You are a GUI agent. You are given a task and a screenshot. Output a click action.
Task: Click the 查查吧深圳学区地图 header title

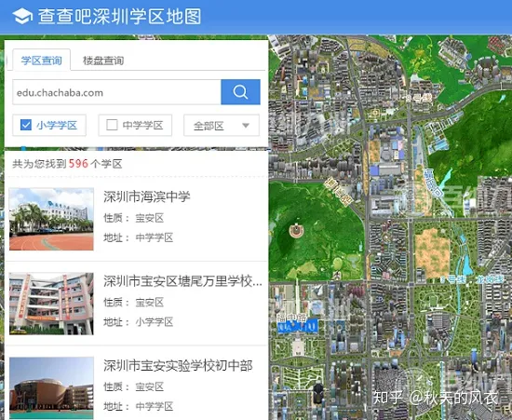[119, 17]
